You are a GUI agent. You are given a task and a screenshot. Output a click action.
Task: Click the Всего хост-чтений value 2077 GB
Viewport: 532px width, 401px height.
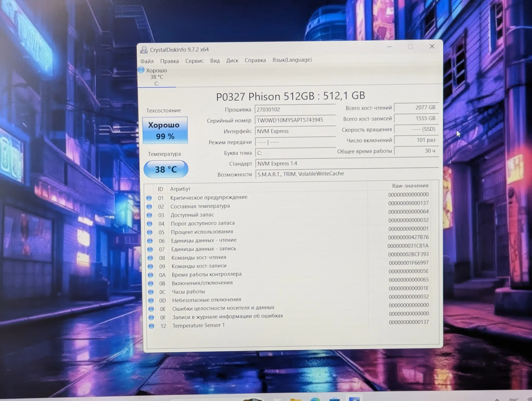[x=416, y=108]
